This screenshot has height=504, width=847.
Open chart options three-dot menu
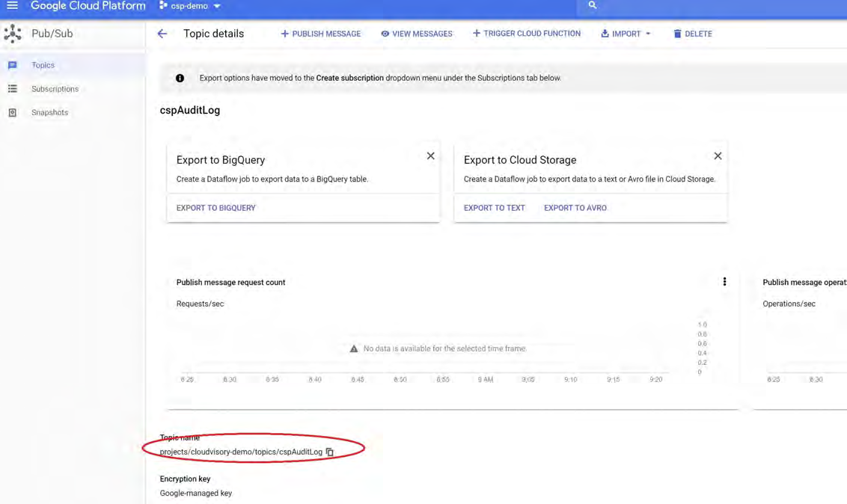click(x=724, y=282)
